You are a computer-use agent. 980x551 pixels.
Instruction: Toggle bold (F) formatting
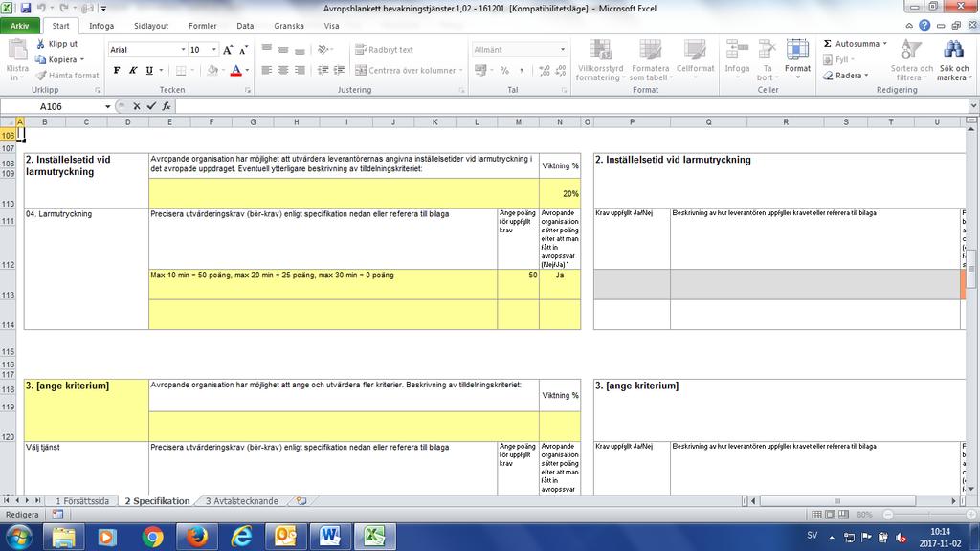(x=116, y=70)
